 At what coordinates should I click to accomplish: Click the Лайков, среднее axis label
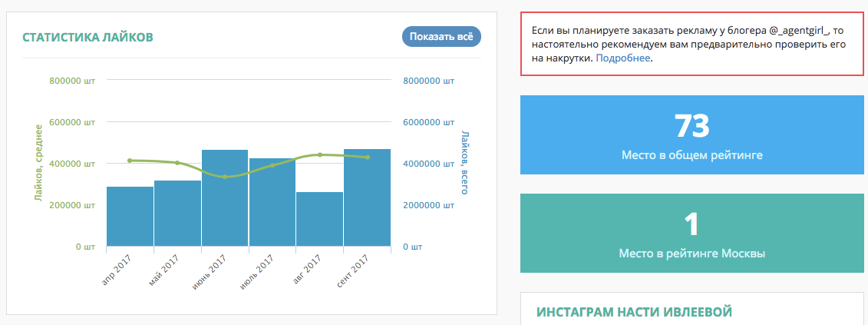[38, 163]
